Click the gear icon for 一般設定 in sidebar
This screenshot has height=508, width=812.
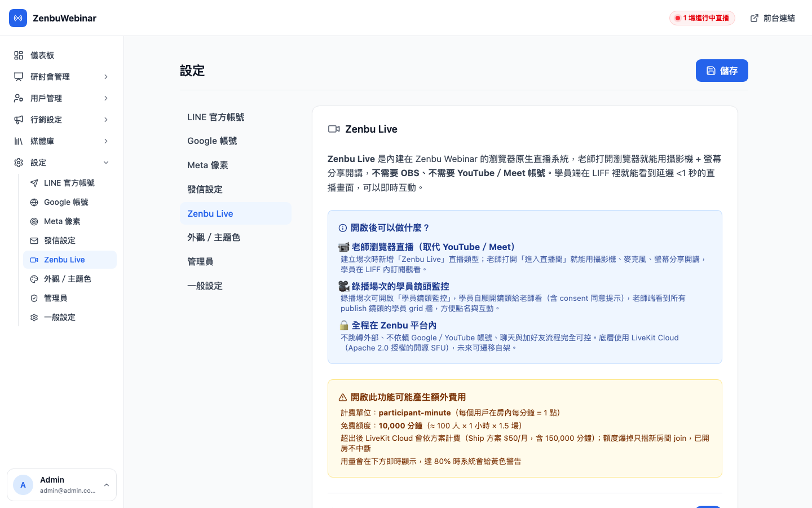pyautogui.click(x=34, y=317)
